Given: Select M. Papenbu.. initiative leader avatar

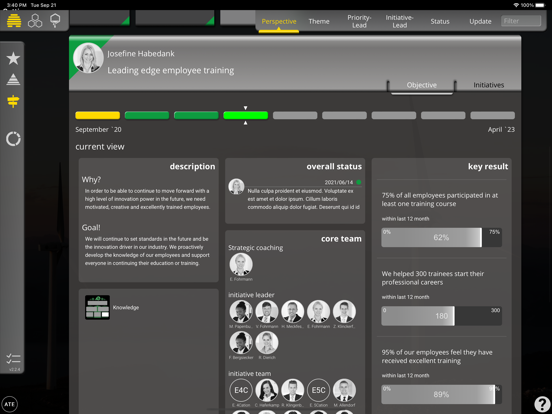Looking at the screenshot, I should 241,312.
